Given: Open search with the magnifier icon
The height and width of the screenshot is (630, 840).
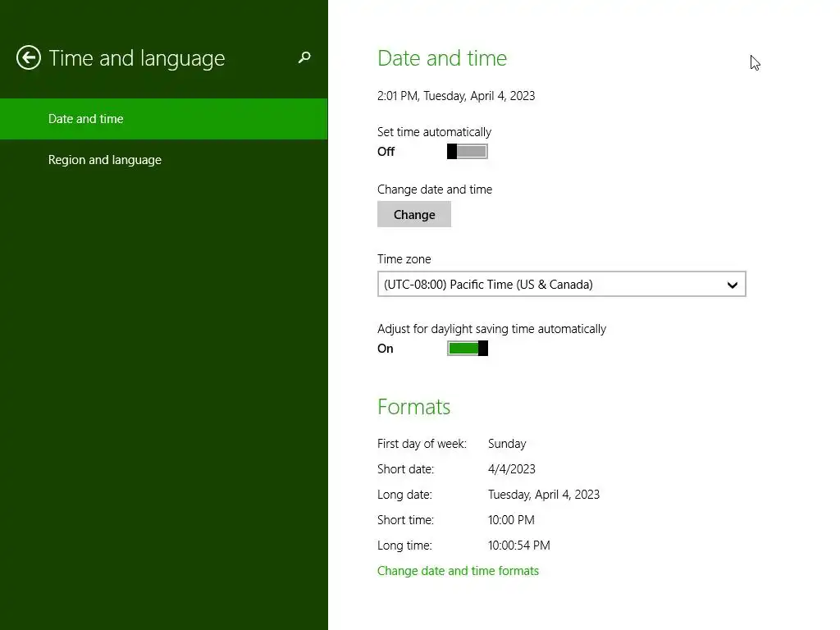Looking at the screenshot, I should click(x=304, y=57).
